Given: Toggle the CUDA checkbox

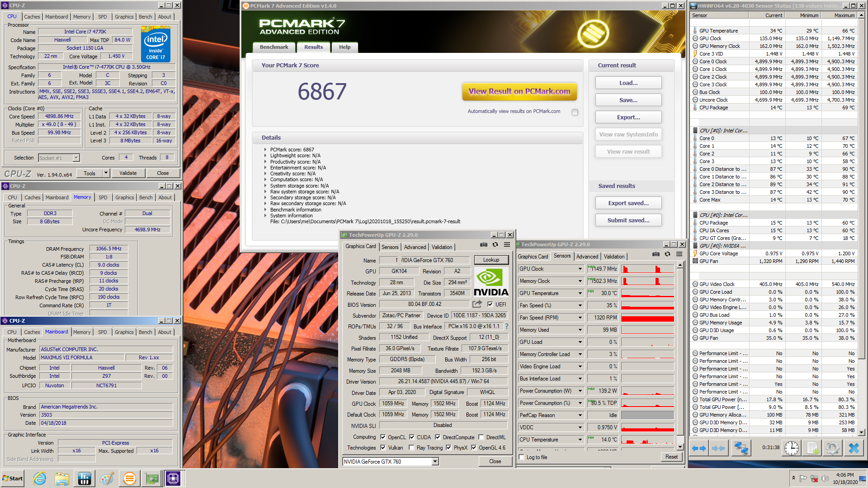Looking at the screenshot, I should click(412, 437).
